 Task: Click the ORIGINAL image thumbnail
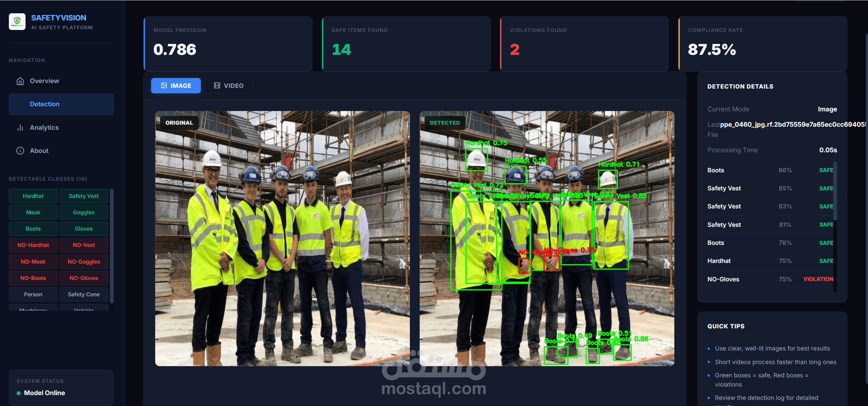282,238
